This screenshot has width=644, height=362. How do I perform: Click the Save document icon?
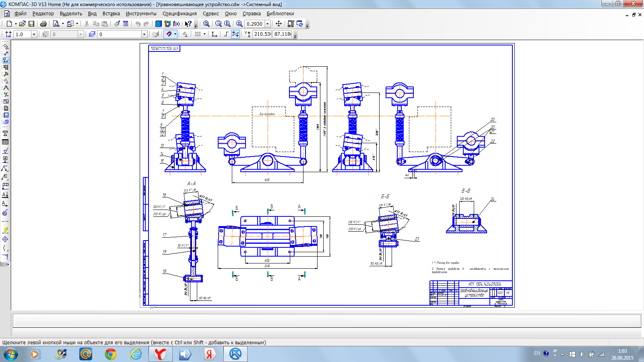tap(31, 24)
